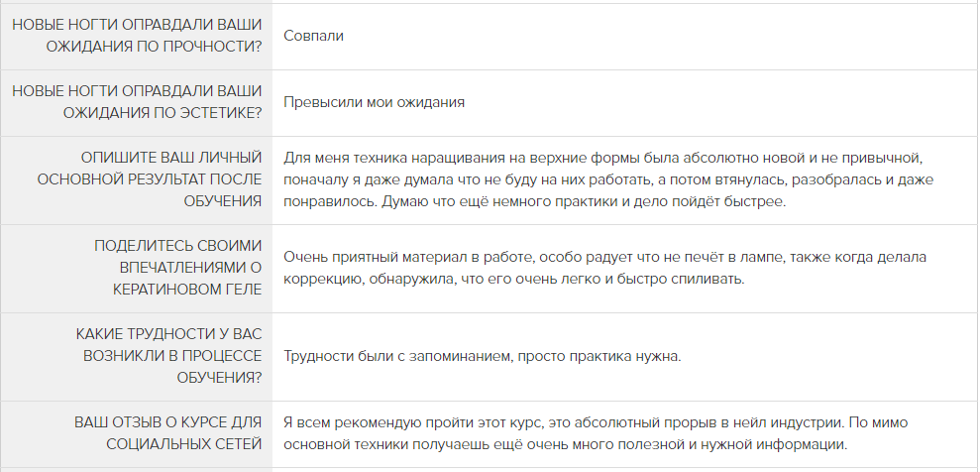Click the label "НОВЫЕ НОГТИ ОПРАВДАЛИ ВАШИ ОЖИДАНИЯ ПО ПРОЧНОСТИ?"
The width and height of the screenshot is (980, 472).
(137, 36)
